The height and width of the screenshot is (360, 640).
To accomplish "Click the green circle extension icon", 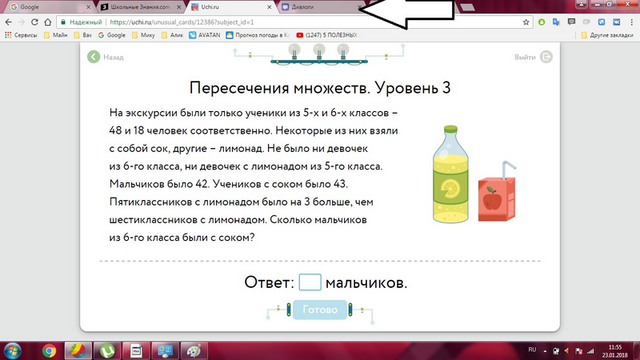I will coord(542,22).
